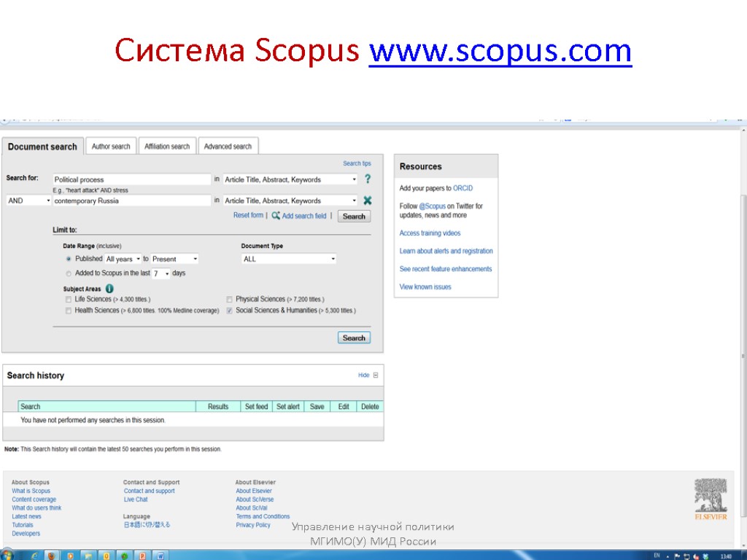
Task: Click the Elsevier tree logo
Action: [711, 499]
